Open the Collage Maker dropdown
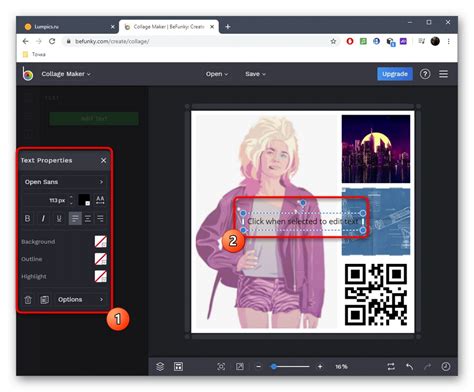The image size is (474, 392). 66,74
